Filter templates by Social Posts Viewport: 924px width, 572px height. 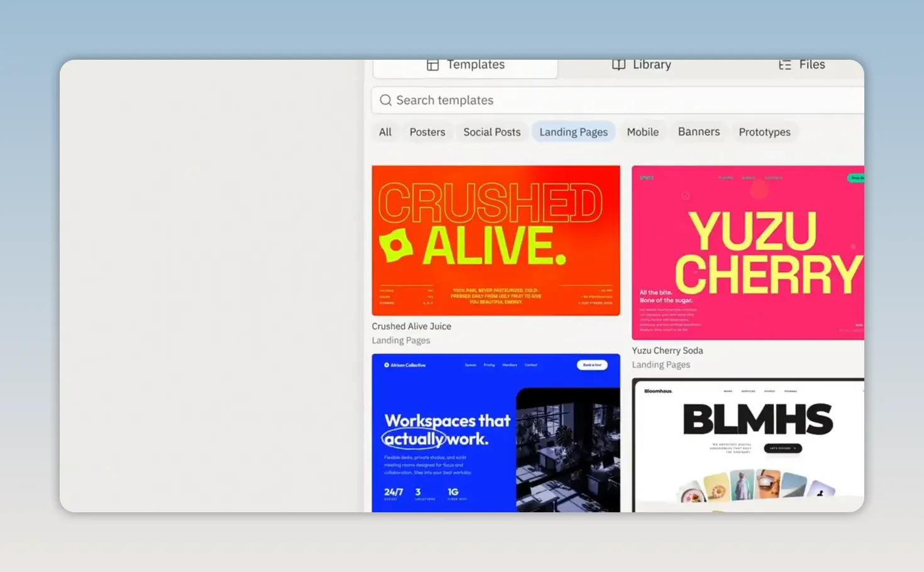tap(492, 132)
